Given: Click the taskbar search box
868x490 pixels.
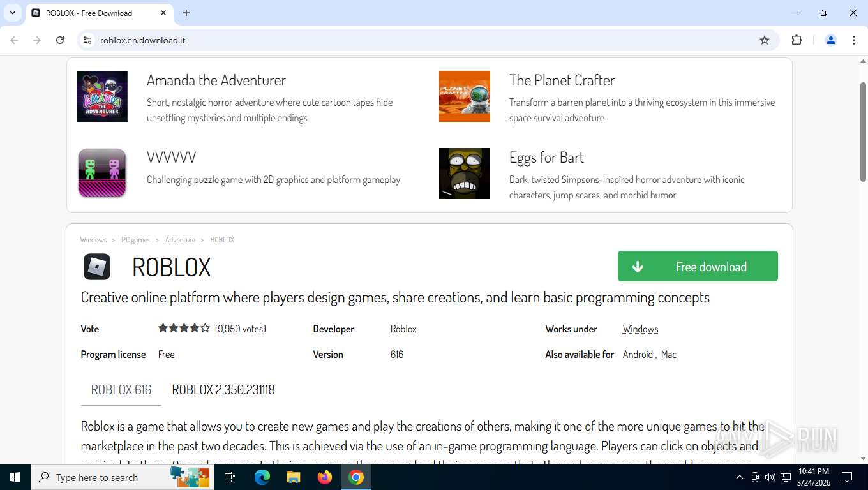Looking at the screenshot, I should tap(123, 477).
